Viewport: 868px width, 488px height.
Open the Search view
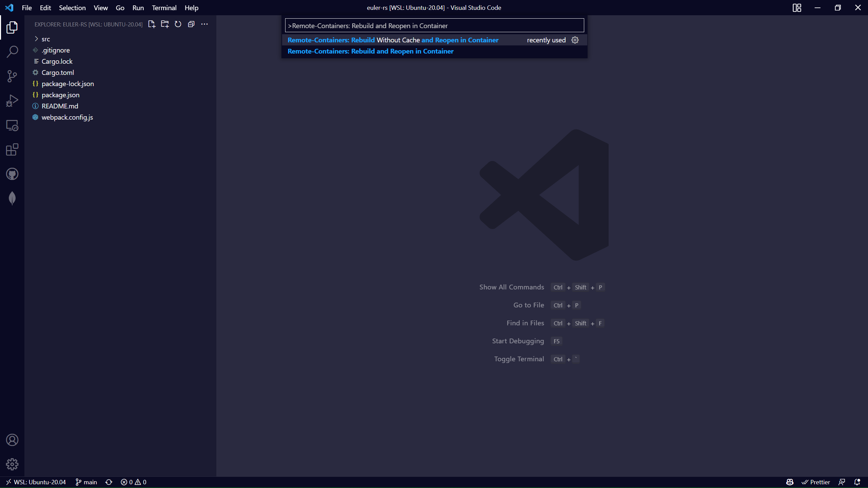pos(12,52)
